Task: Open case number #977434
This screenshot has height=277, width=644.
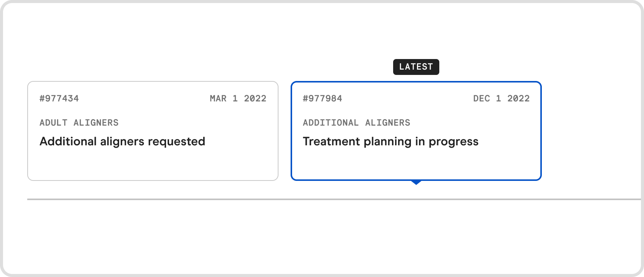Action: [x=59, y=99]
